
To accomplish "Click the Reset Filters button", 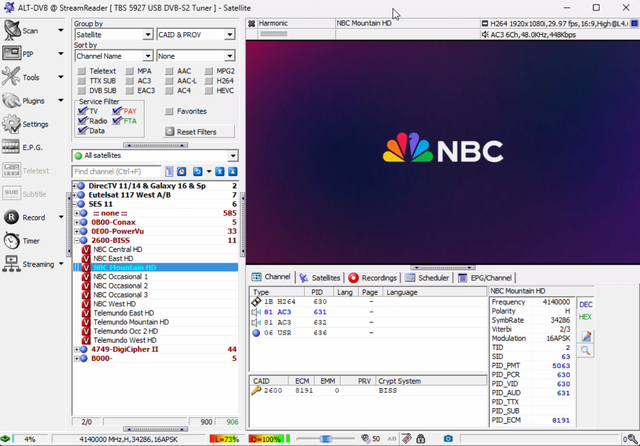I will (199, 131).
